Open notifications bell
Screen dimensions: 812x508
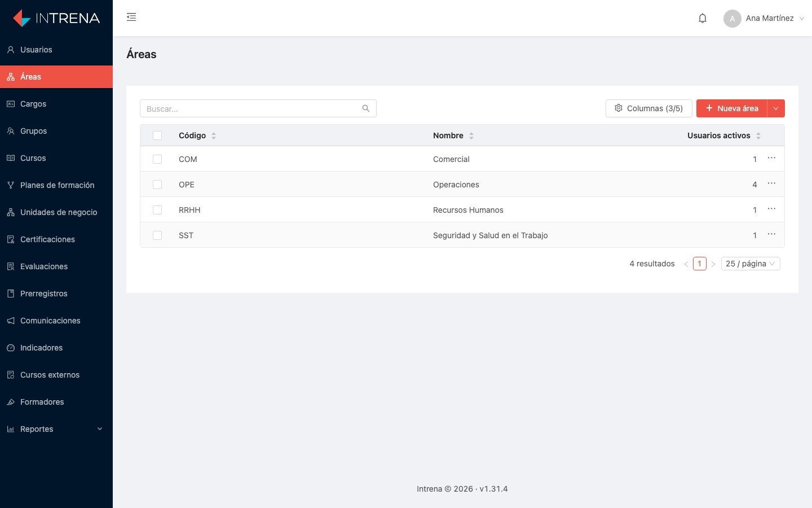tap(703, 18)
